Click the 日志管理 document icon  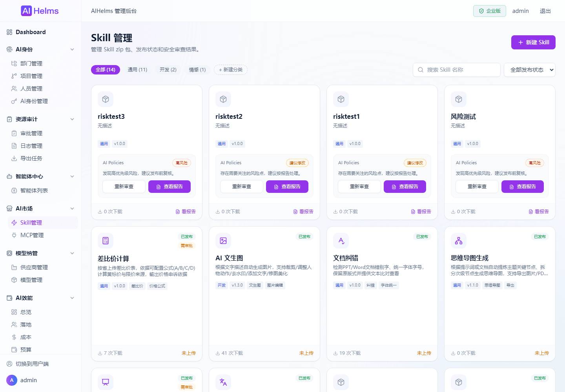point(14,146)
